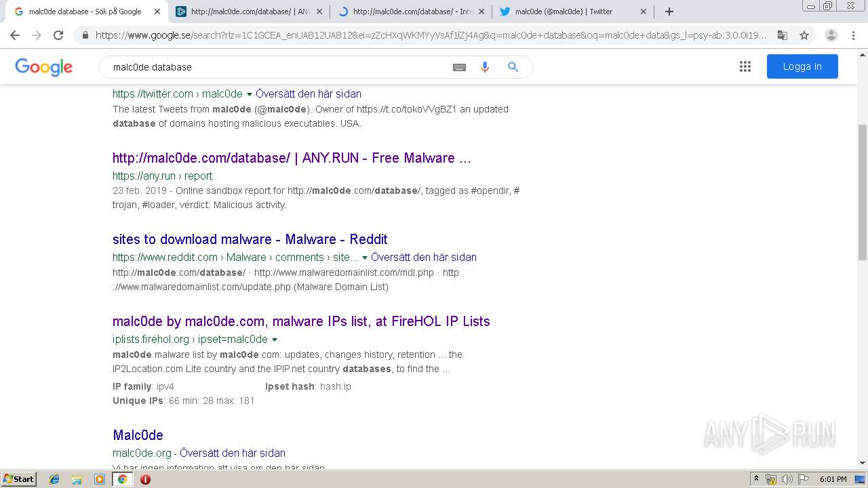This screenshot has height=488, width=868.
Task: View site info via address bar padlock
Action: click(85, 35)
